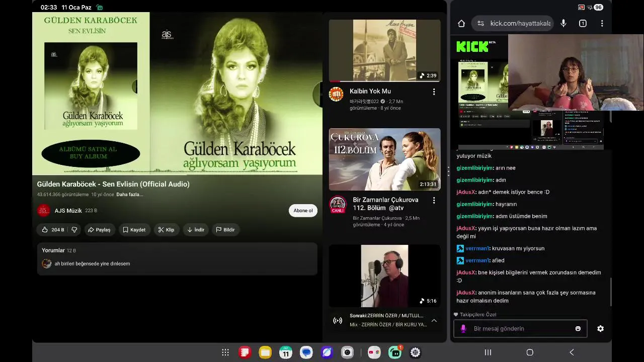Click username gizemlibiriyim on 'adım üstümde benim'

(474, 216)
